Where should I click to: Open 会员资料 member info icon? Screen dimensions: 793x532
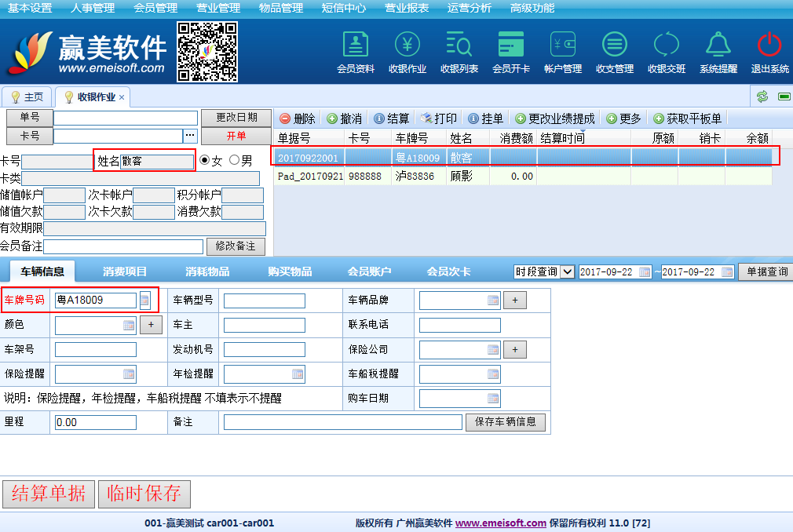pos(356,51)
